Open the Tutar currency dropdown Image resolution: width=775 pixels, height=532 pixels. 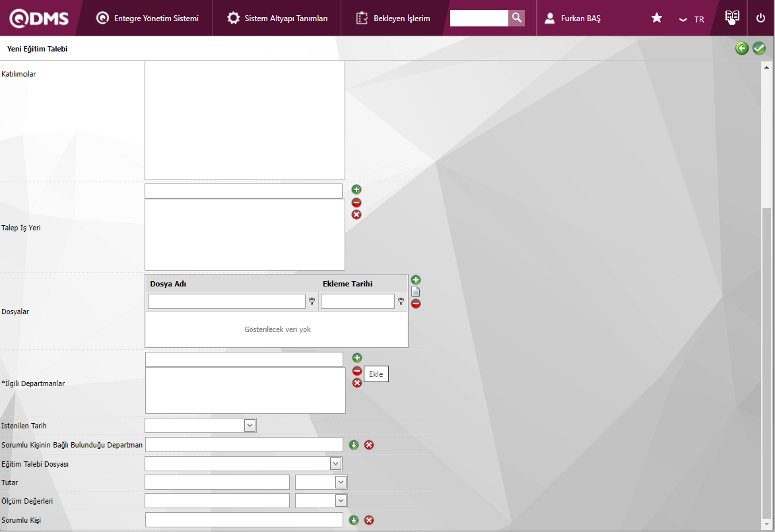click(341, 482)
